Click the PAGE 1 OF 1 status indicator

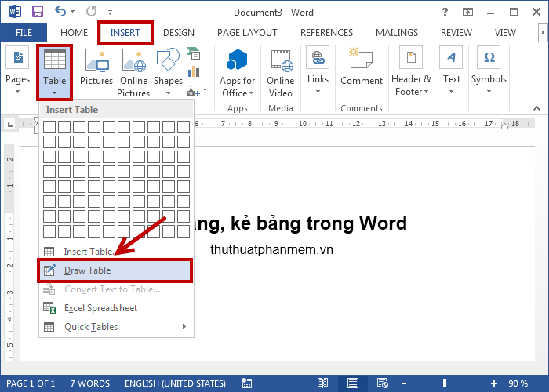click(x=31, y=383)
